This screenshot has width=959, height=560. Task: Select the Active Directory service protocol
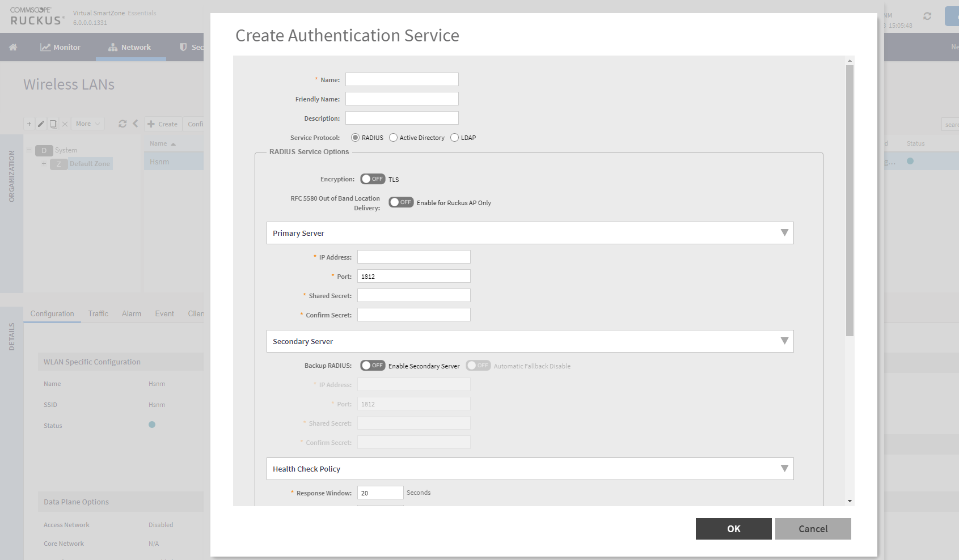394,138
